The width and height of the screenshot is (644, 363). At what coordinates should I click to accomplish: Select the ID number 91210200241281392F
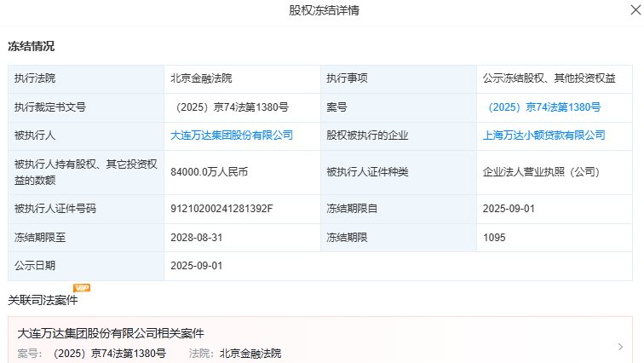(221, 209)
